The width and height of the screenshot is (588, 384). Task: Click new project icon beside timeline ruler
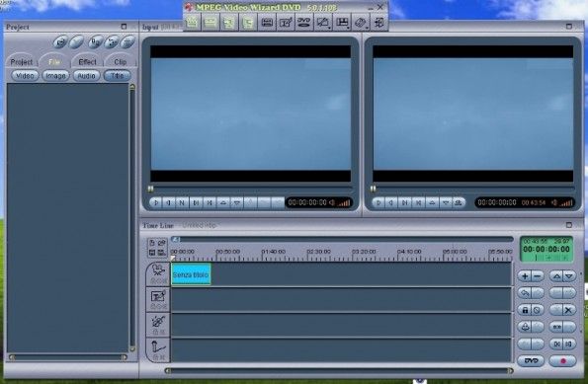click(x=152, y=243)
